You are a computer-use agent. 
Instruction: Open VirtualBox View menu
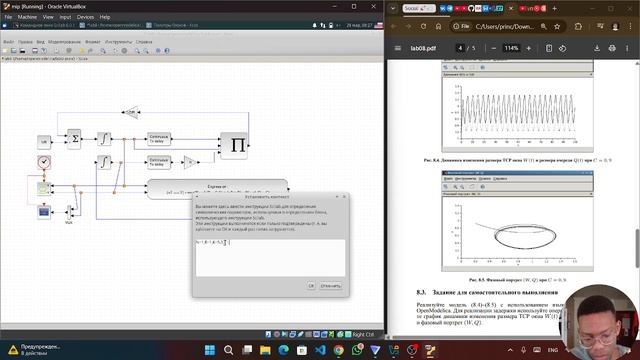48,17
